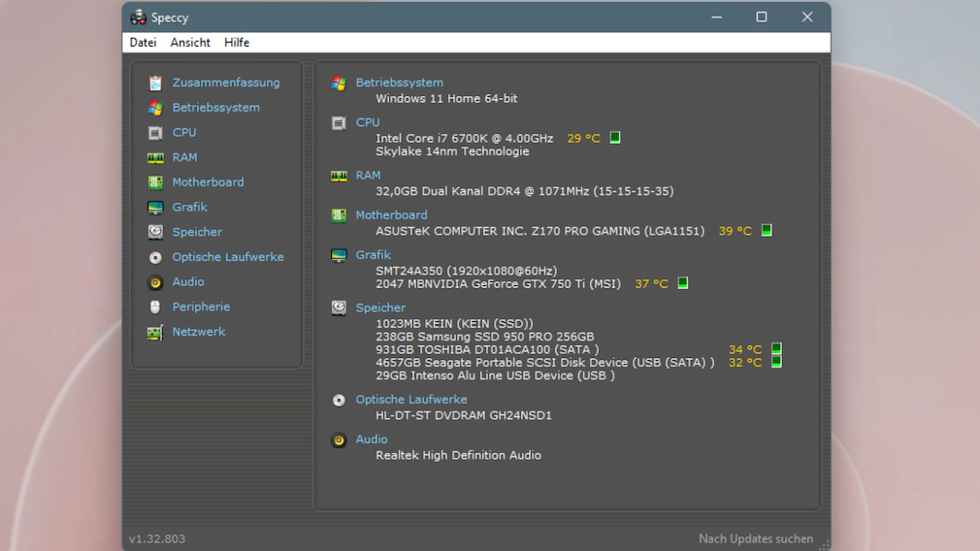Select the Motherboard icon in sidebar
Screen dimensions: 980x551
[155, 182]
